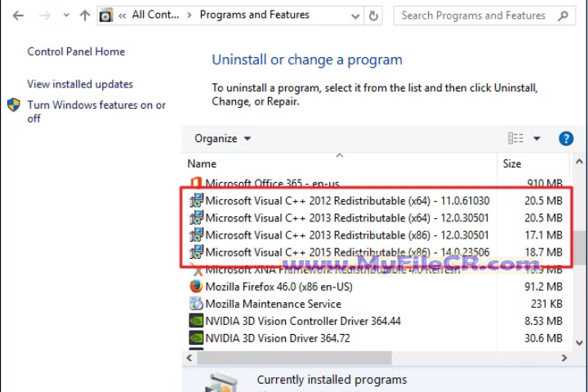Refresh the Programs and Features list
The image size is (588, 392).
pyautogui.click(x=373, y=16)
